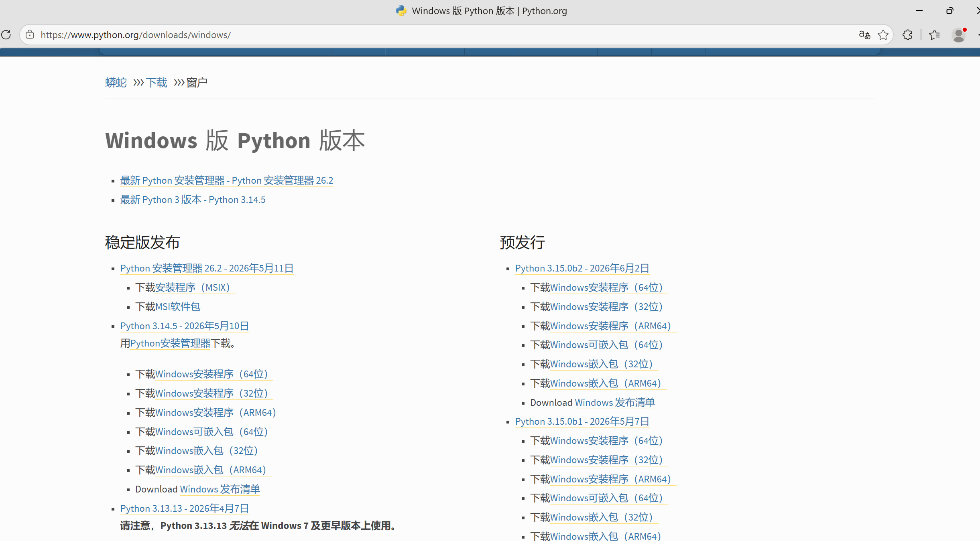Download 3.15.0b2 Windows嵌入包 (32位)
The height and width of the screenshot is (541, 980).
604,364
